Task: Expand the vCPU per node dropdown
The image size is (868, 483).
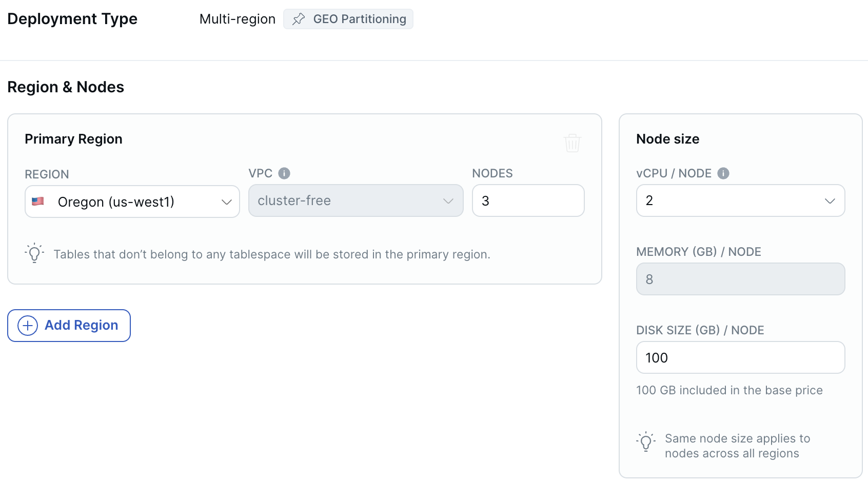Action: [740, 200]
